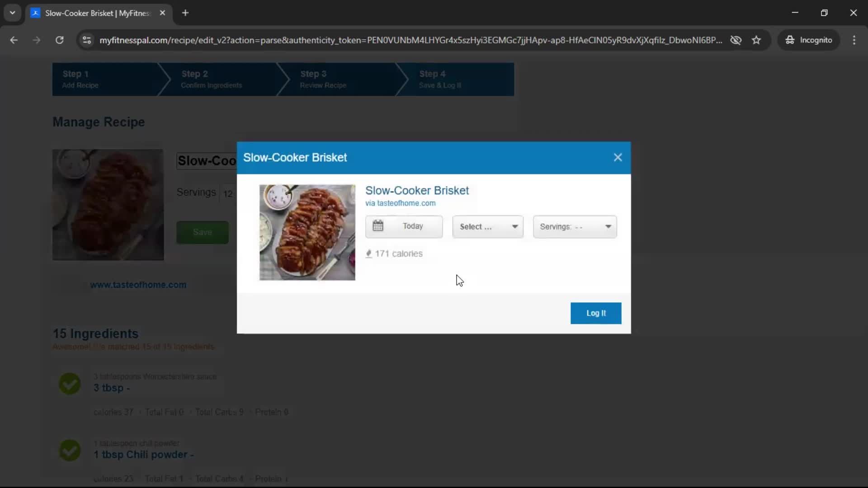Click the recipe name field behind dialog

207,161
